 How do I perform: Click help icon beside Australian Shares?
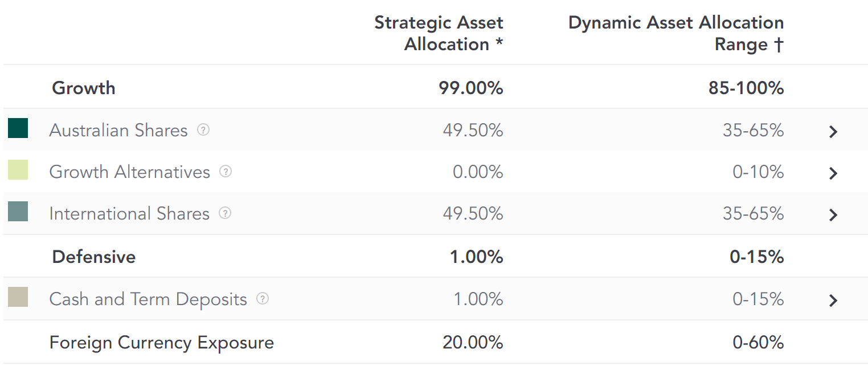(x=203, y=130)
